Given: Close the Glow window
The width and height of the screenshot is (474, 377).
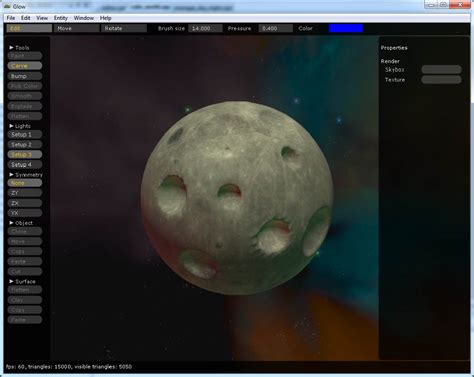Looking at the screenshot, I should tap(460, 4).
